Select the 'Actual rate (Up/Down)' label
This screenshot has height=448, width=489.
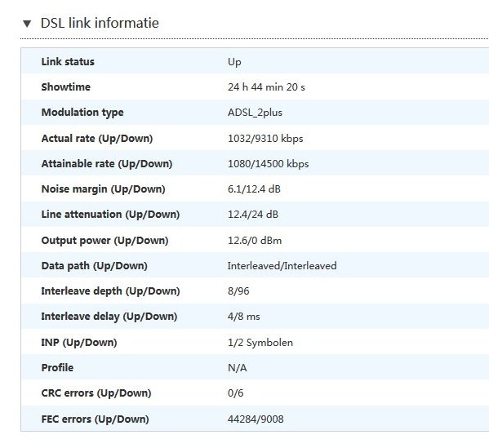[97, 138]
